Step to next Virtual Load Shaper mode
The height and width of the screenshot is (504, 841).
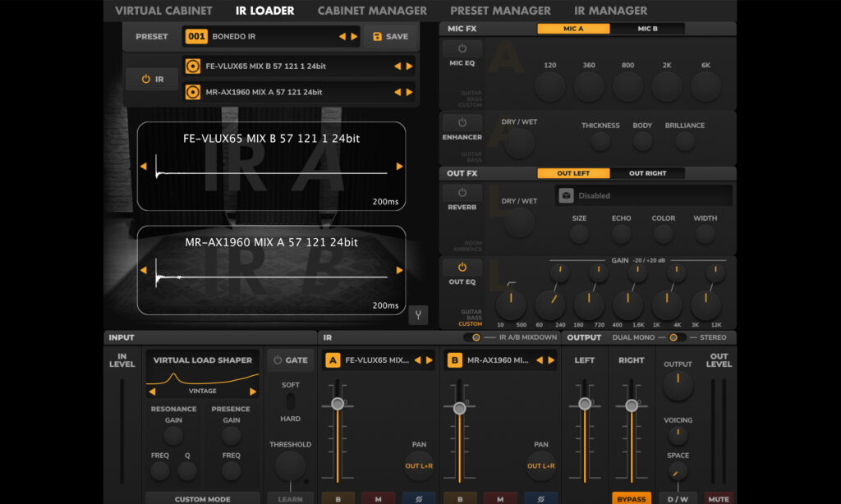point(253,392)
